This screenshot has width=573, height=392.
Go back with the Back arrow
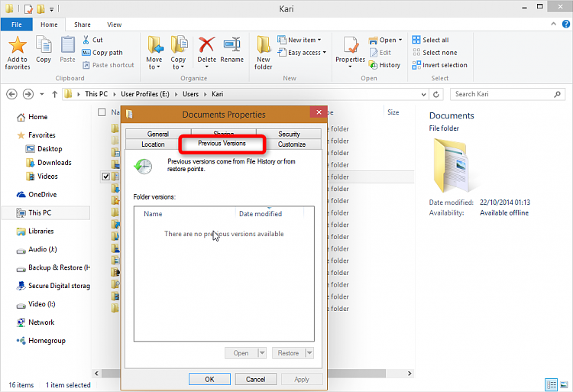[x=11, y=94]
